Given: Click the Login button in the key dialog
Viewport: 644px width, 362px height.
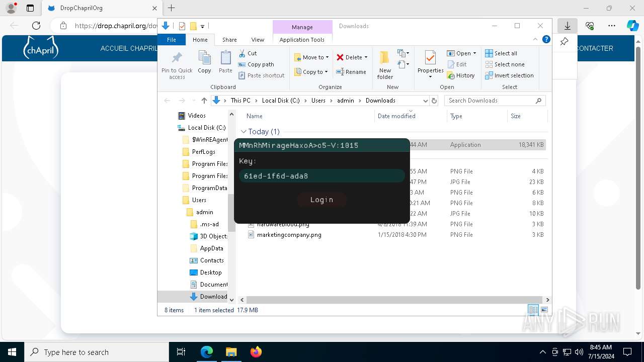Looking at the screenshot, I should (321, 200).
